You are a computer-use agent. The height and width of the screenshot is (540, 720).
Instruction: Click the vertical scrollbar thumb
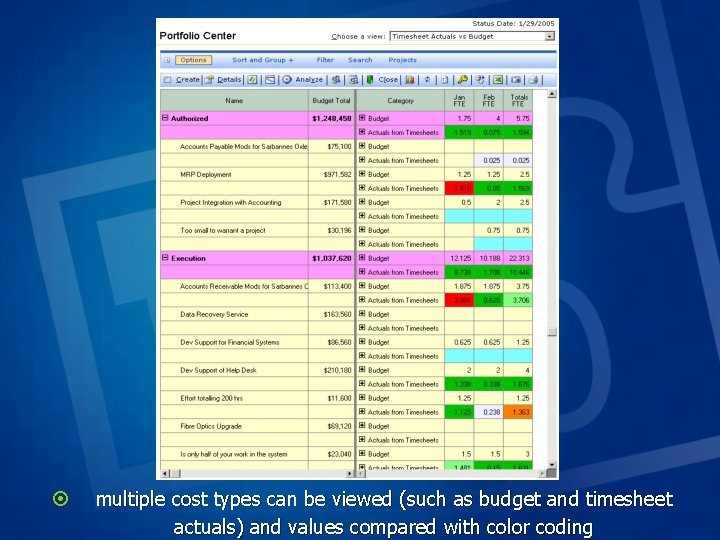click(x=552, y=332)
